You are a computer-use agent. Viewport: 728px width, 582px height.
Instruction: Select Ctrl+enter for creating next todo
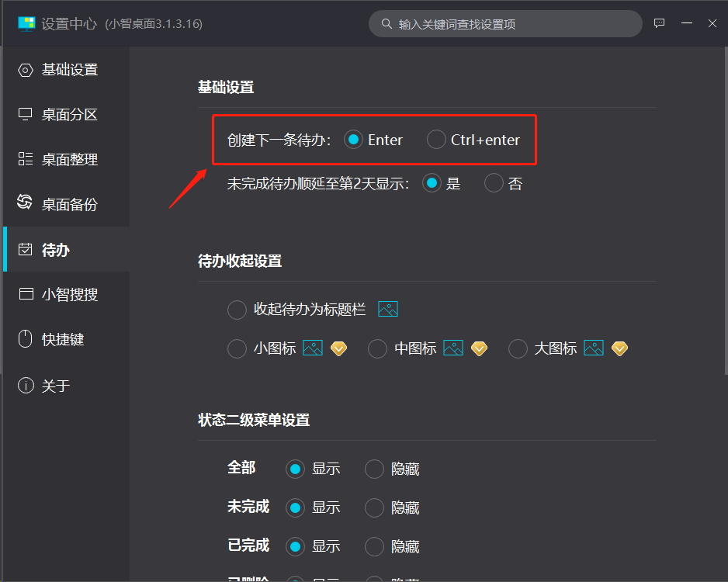pyautogui.click(x=435, y=140)
